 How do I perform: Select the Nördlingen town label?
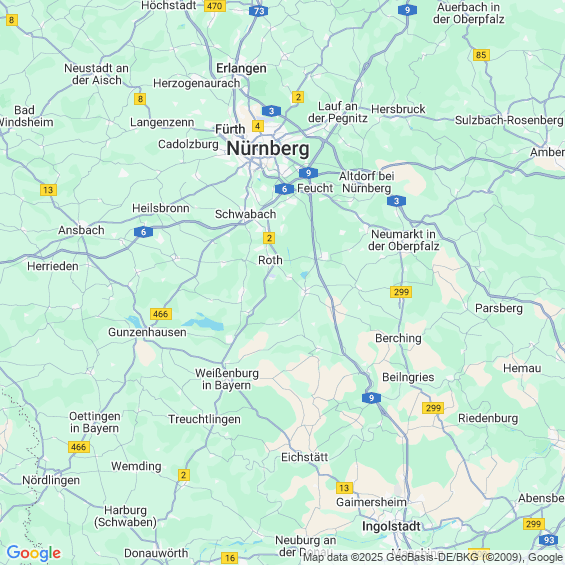[x=51, y=480]
